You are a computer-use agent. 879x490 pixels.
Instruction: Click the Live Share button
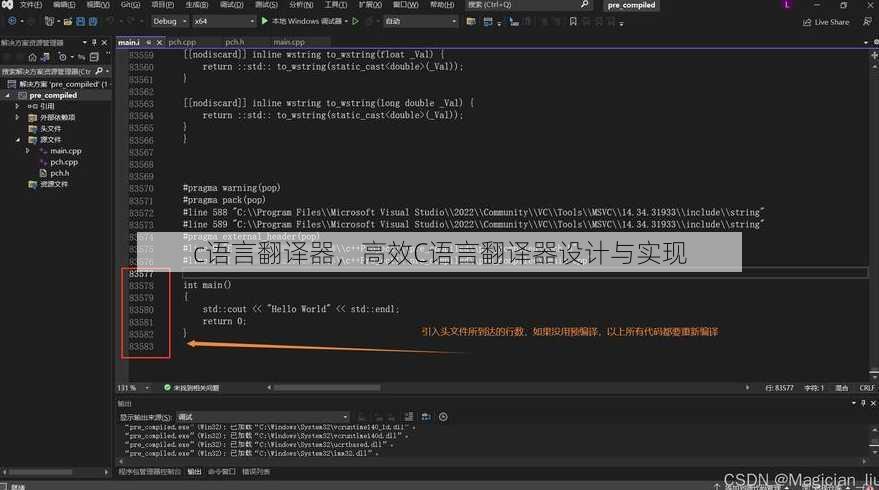coord(826,22)
